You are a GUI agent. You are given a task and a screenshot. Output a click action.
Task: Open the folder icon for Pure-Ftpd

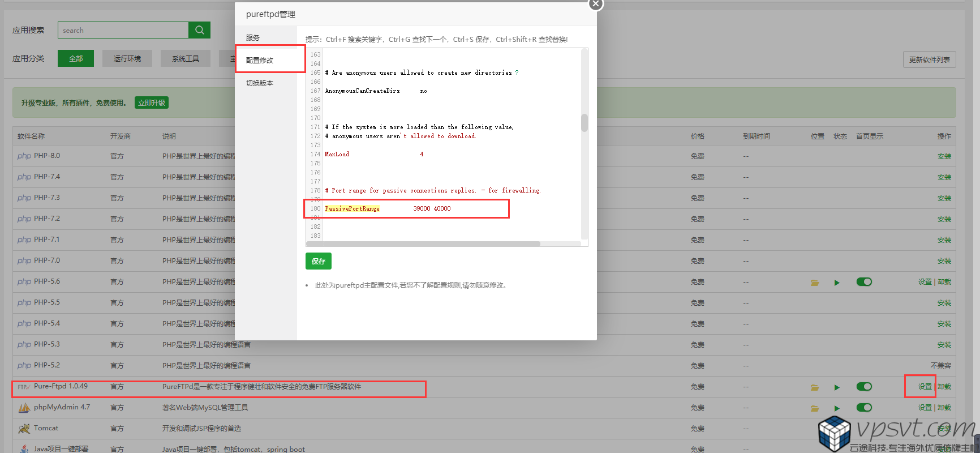815,387
